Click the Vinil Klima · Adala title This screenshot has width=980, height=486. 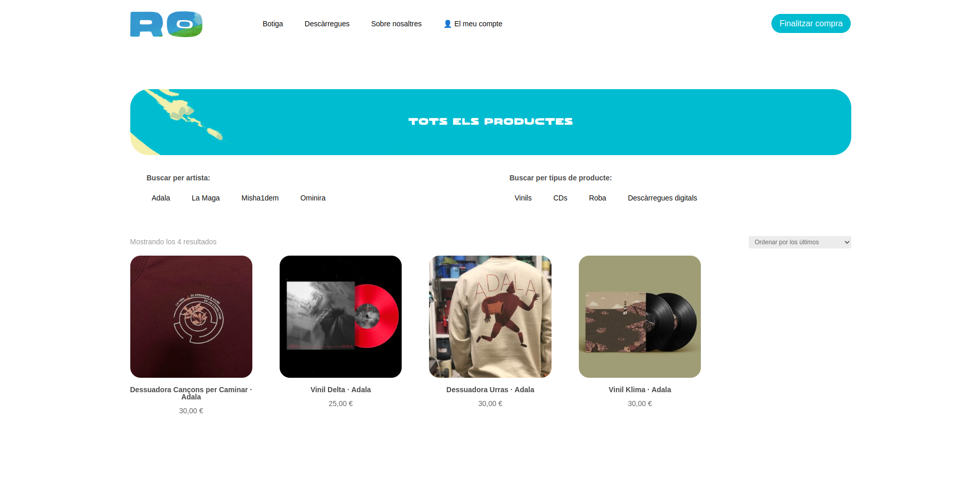click(x=640, y=390)
